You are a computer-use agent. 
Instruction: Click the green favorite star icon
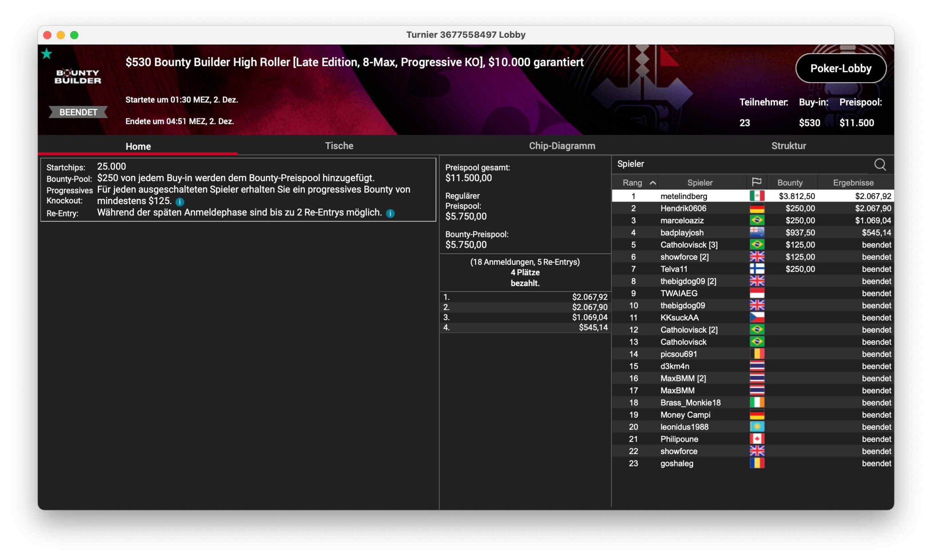[47, 54]
